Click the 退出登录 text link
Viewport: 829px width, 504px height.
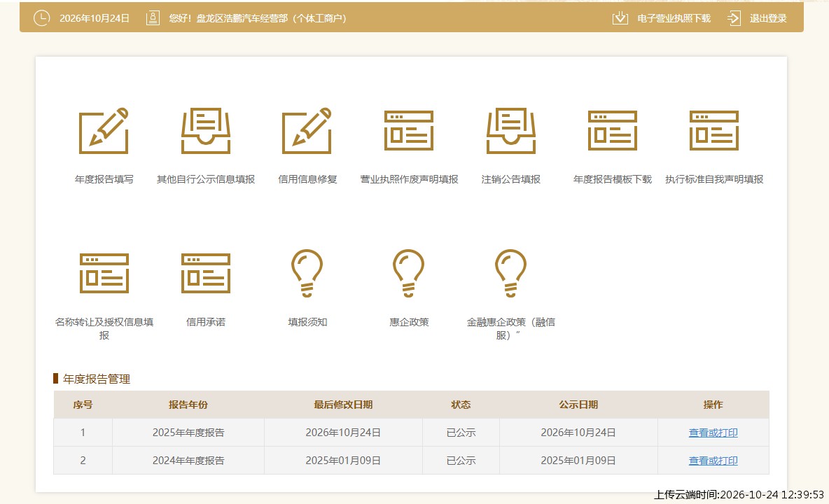(768, 18)
